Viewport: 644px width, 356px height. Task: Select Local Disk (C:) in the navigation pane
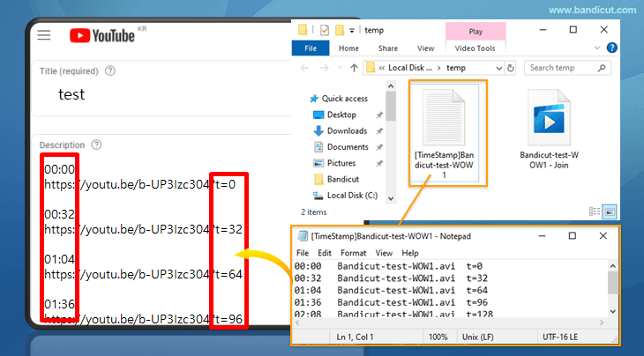pyautogui.click(x=346, y=196)
